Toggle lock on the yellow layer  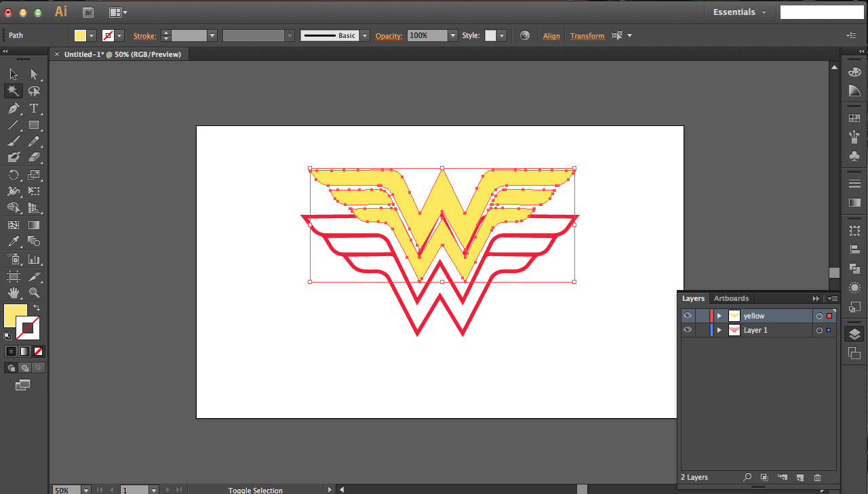702,316
